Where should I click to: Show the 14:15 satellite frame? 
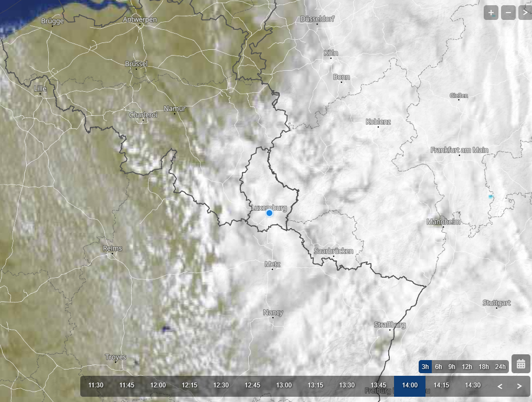click(x=441, y=385)
